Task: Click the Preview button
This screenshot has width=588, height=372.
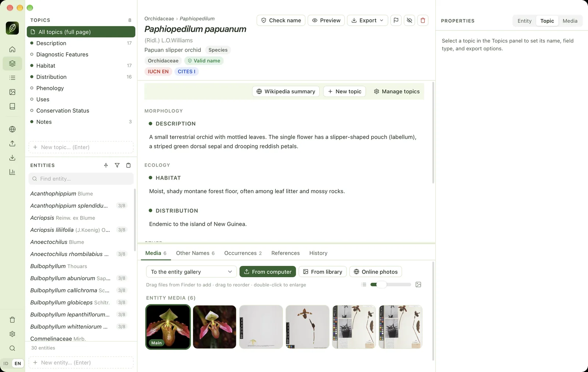Action: point(326,20)
